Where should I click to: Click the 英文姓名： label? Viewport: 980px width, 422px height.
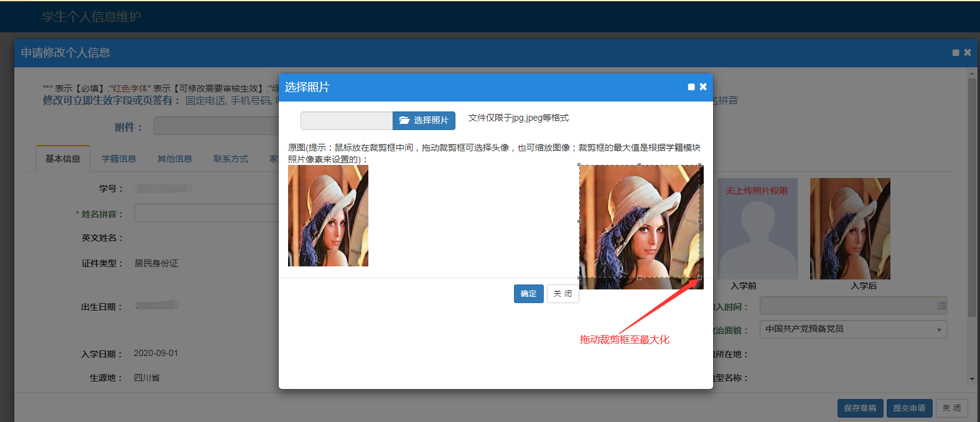pos(103,238)
